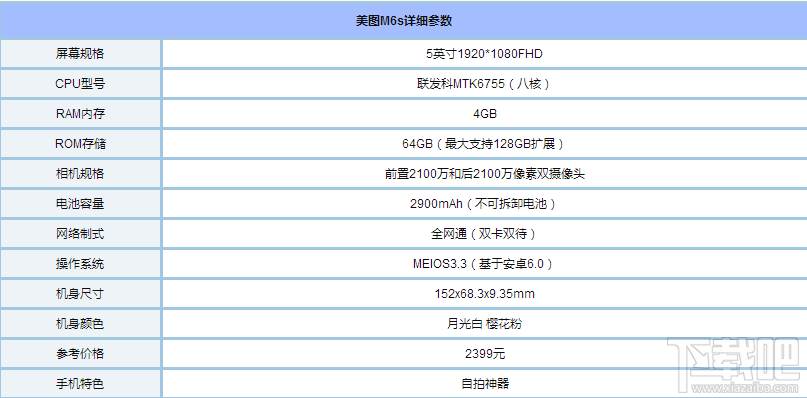
Task: Select the 参考价格 label cell
Action: click(x=80, y=354)
